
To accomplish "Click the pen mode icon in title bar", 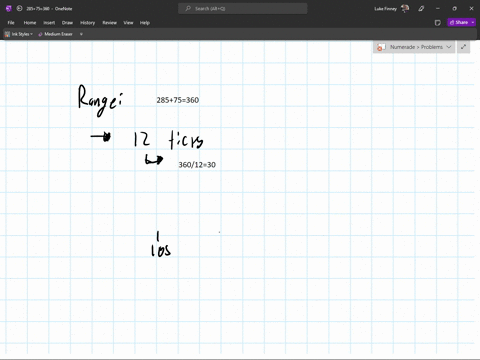I will click(421, 9).
